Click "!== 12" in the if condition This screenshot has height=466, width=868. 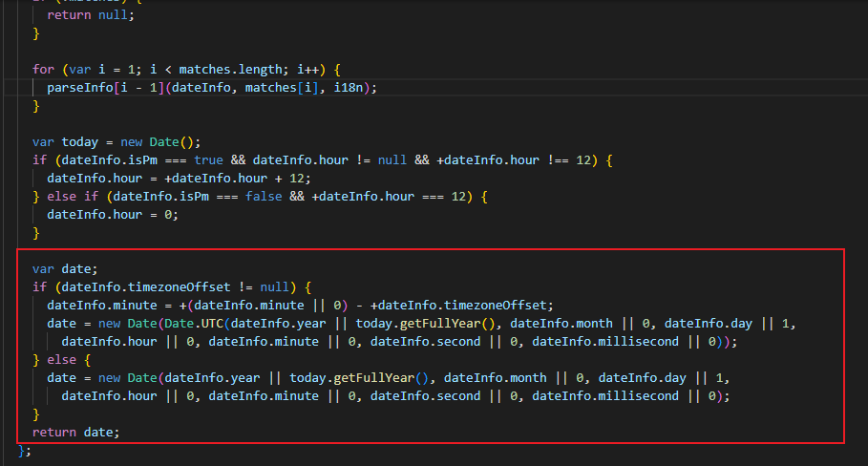(x=570, y=159)
